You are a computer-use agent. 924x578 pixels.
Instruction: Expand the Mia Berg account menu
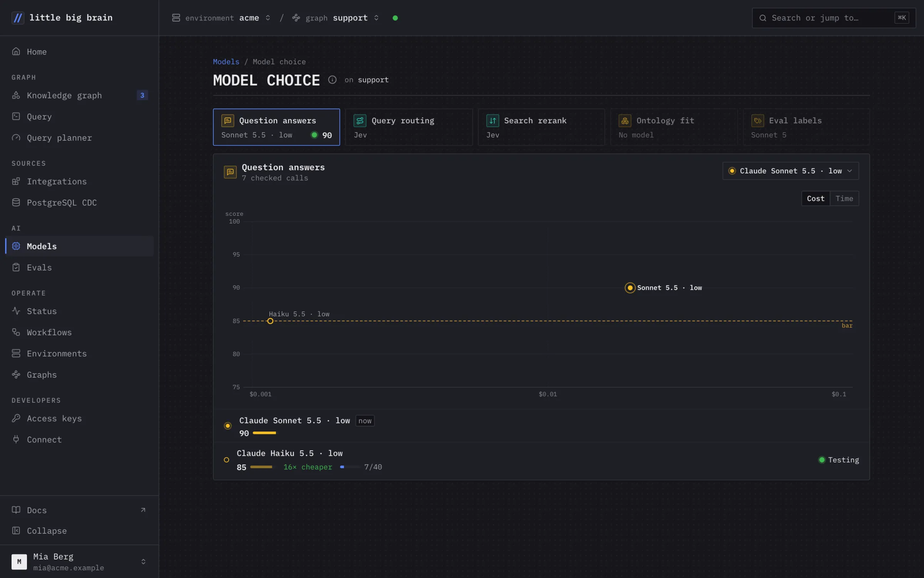coord(79,561)
